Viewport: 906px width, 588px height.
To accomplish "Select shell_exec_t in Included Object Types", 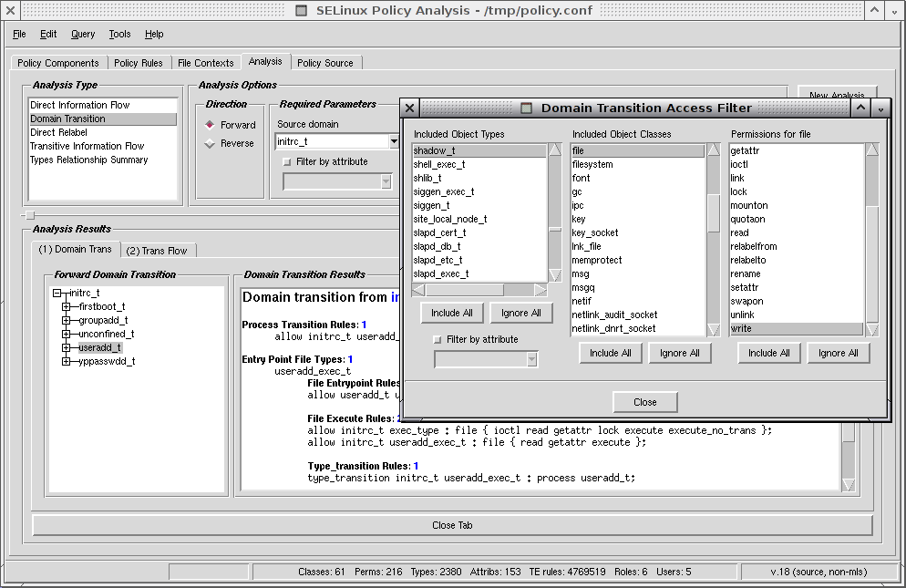I will coord(479,165).
